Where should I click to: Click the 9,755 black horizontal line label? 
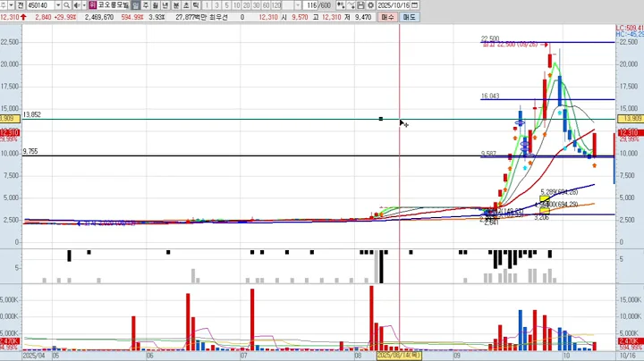click(30, 151)
